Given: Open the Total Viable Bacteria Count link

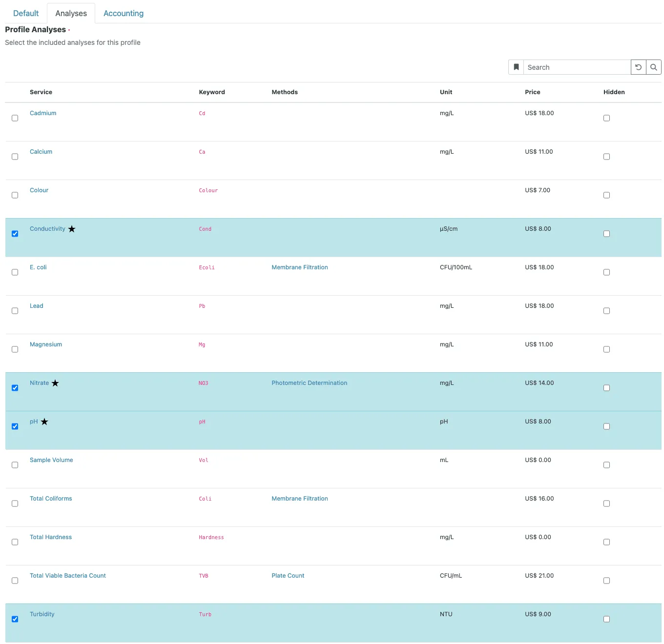Looking at the screenshot, I should [68, 576].
